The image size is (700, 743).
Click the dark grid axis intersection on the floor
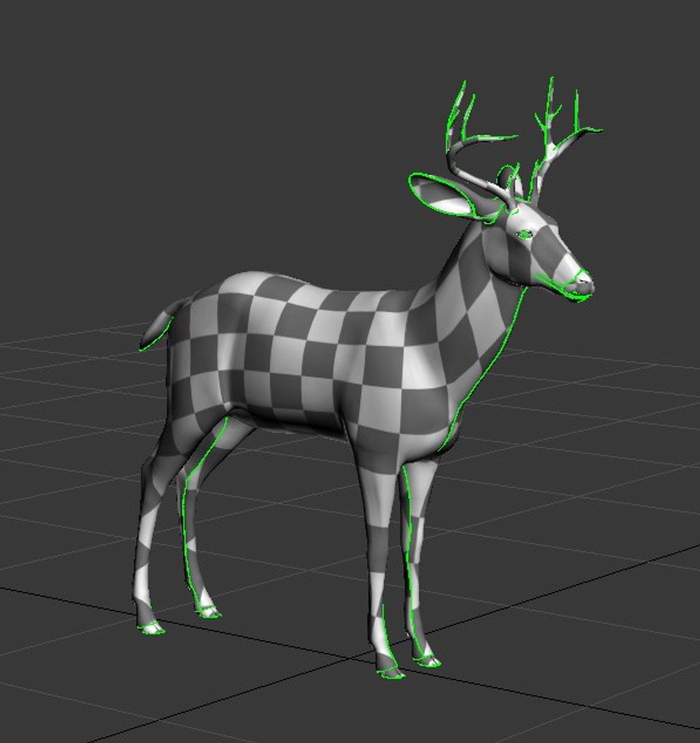click(x=357, y=657)
